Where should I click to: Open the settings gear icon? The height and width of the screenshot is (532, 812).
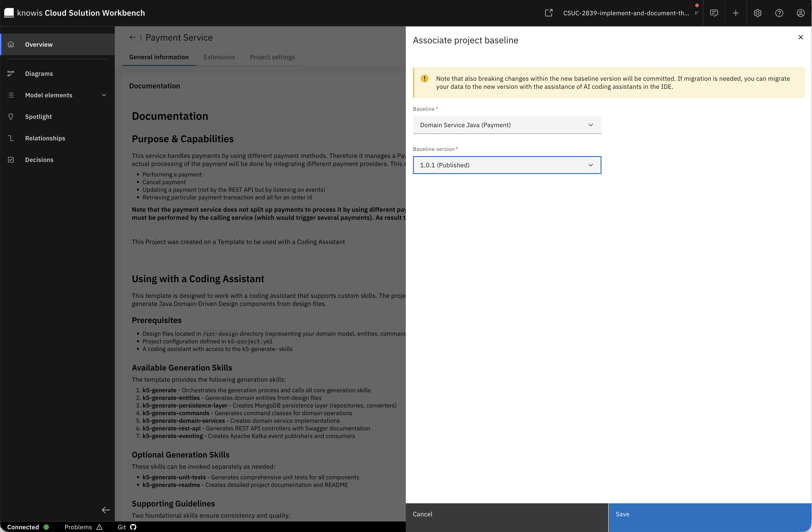tap(758, 13)
